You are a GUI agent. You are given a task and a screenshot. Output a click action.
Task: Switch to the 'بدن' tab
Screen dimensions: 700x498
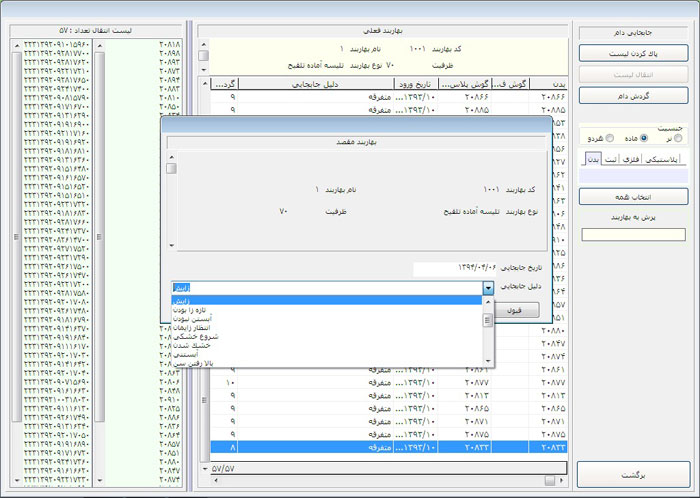point(593,159)
